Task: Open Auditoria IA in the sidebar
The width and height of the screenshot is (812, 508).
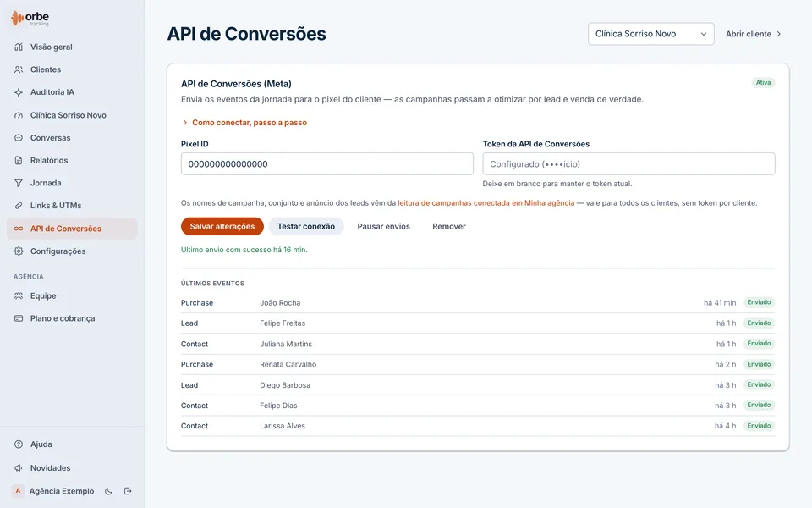Action: click(72, 92)
